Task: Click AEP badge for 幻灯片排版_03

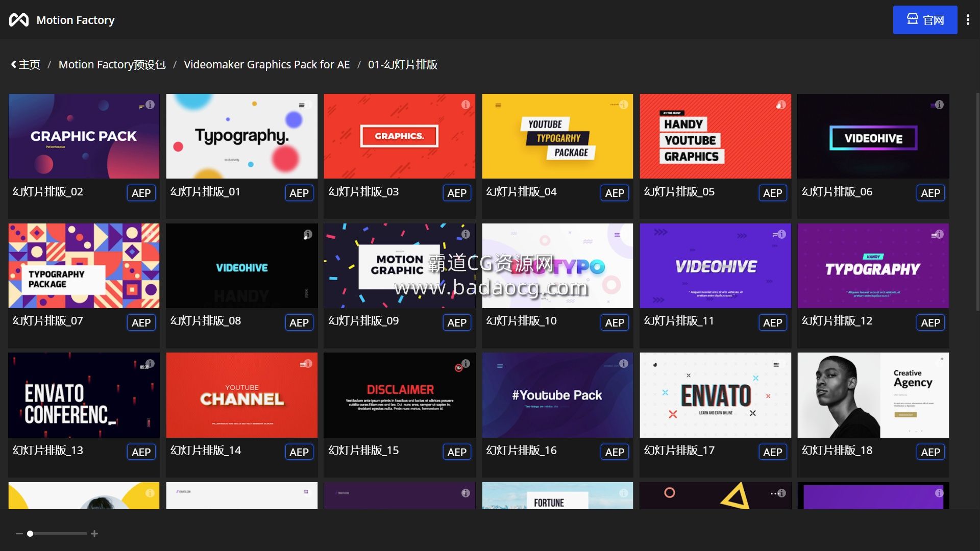Action: click(457, 193)
